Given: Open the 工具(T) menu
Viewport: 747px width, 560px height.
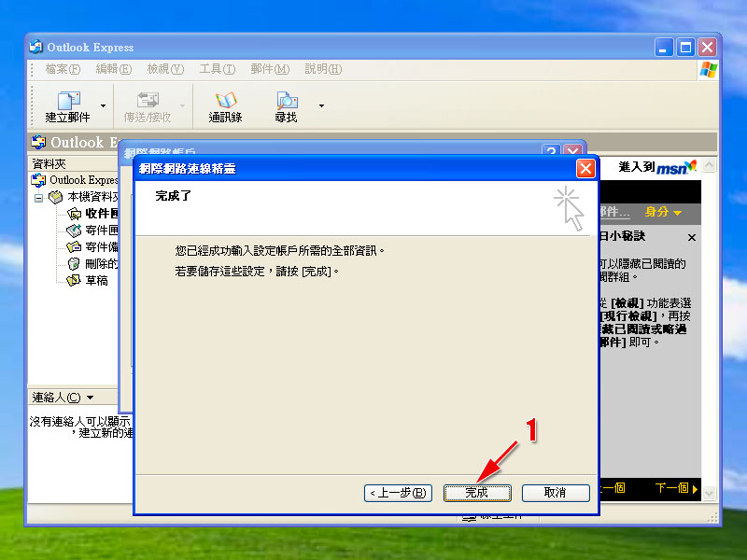Looking at the screenshot, I should (x=218, y=69).
